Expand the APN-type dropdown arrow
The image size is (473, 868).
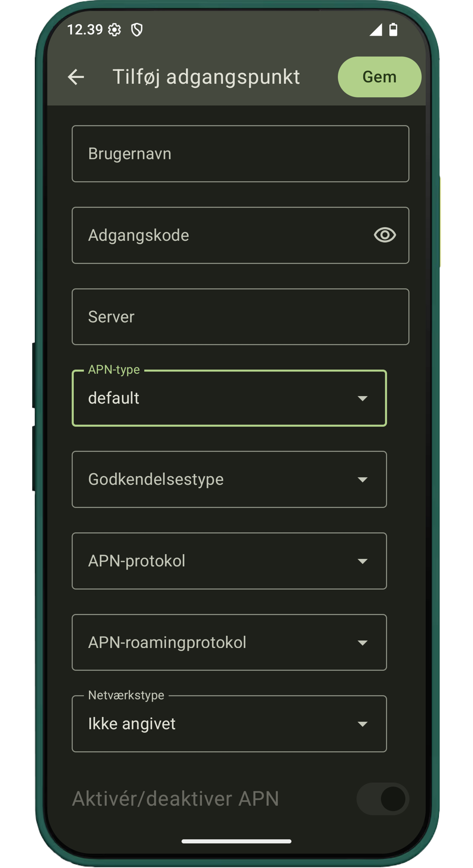coord(363,398)
